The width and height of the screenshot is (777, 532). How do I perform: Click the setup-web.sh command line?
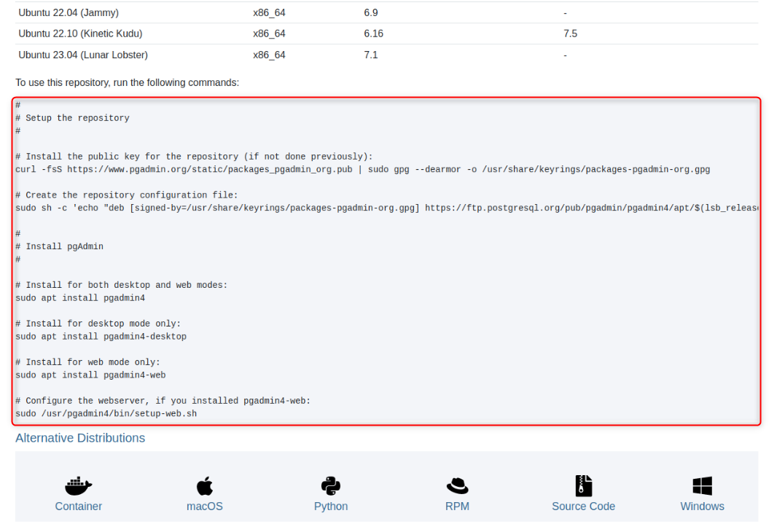pos(106,414)
